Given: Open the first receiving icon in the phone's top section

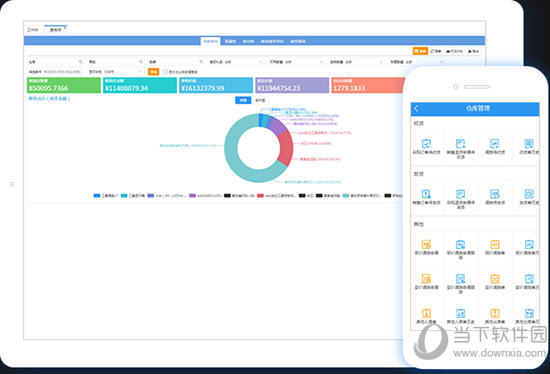Looking at the screenshot, I should tap(426, 143).
